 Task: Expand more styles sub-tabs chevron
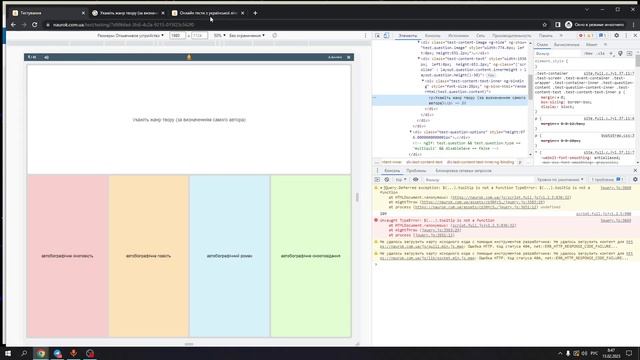[x=605, y=44]
